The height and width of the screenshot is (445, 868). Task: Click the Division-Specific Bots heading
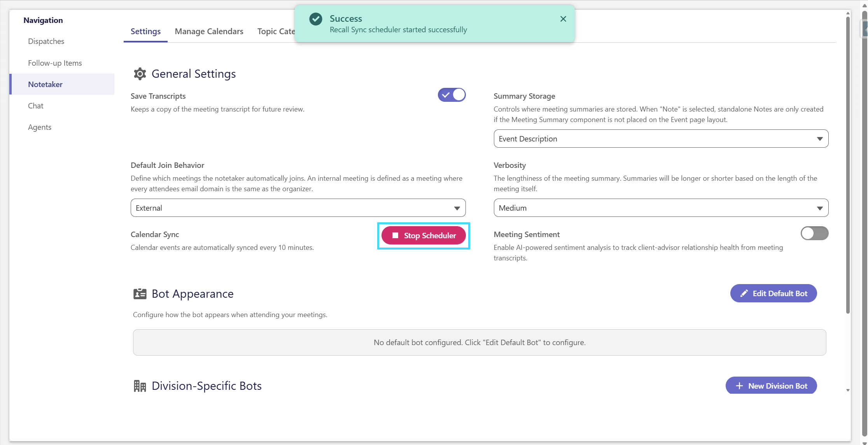(x=206, y=386)
